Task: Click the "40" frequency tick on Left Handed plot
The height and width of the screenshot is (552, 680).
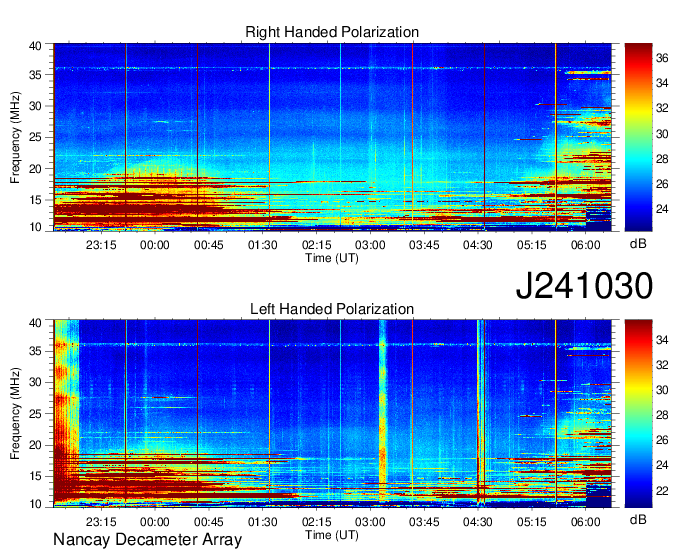Action: click(35, 323)
